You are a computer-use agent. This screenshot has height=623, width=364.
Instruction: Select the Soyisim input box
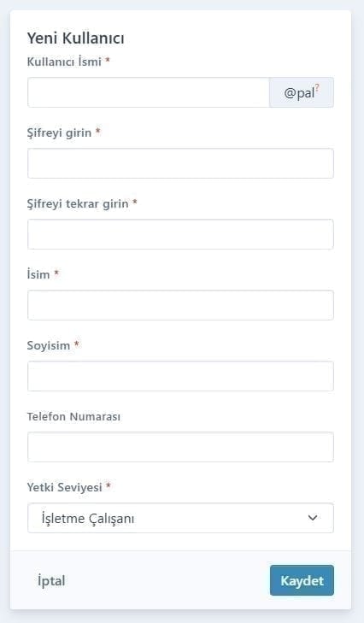pos(180,376)
